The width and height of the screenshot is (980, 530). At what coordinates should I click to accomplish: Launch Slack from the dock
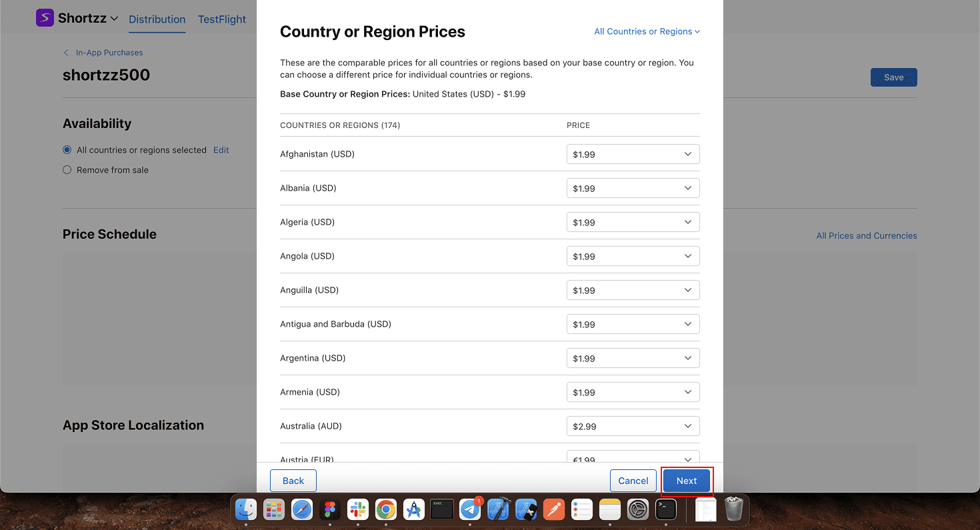coord(358,510)
